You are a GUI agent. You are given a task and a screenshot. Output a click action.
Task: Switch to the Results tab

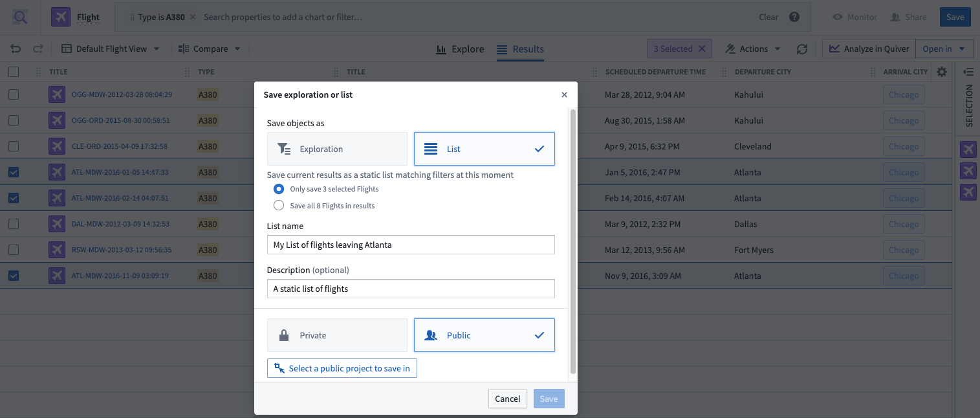(x=520, y=49)
